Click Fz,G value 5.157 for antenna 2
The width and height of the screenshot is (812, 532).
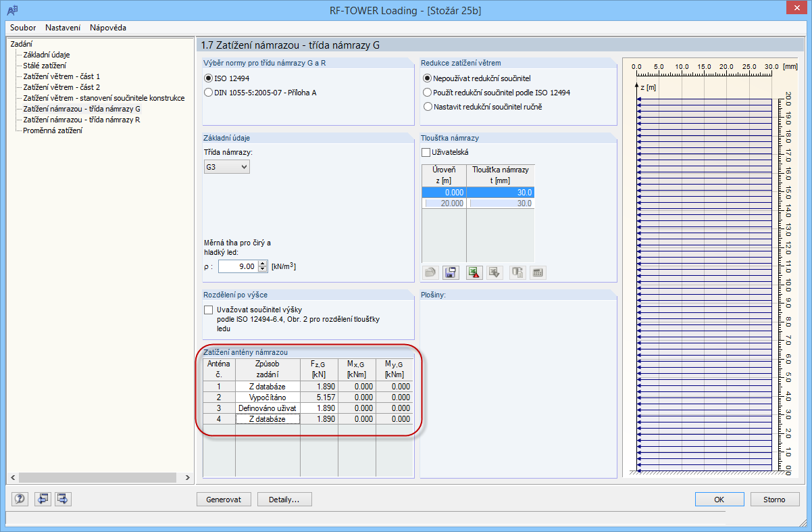319,397
